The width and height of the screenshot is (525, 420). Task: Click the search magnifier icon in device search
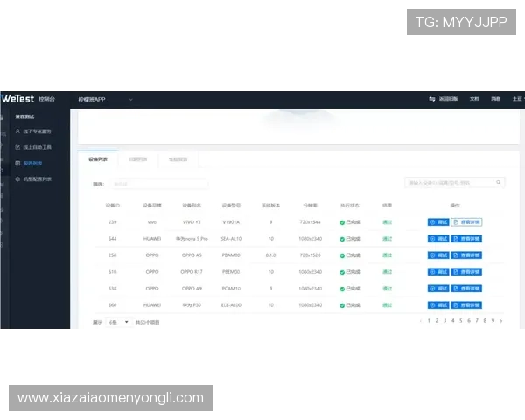click(500, 183)
